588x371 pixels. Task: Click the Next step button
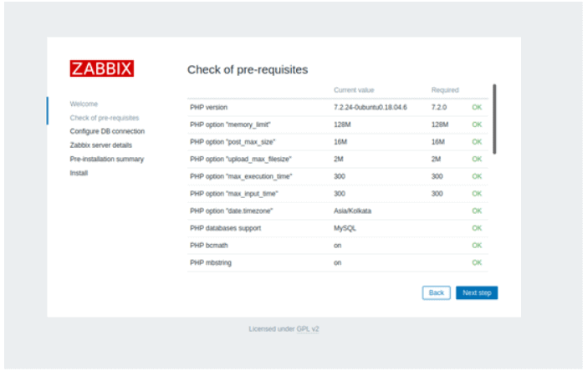(477, 292)
